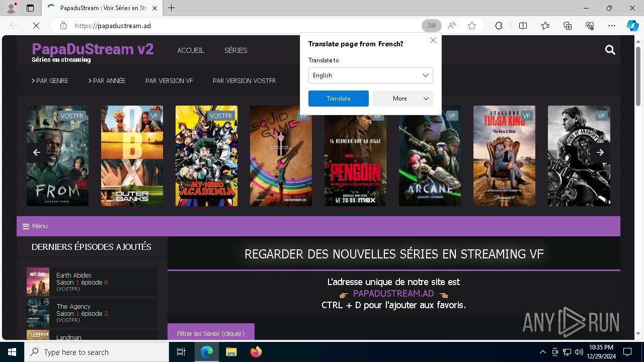Open the Edge profile icon
644x362 pixels.
click(11, 8)
